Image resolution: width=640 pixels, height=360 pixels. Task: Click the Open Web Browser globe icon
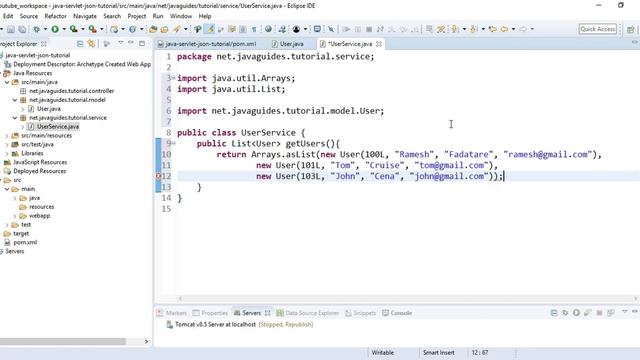click(268, 29)
